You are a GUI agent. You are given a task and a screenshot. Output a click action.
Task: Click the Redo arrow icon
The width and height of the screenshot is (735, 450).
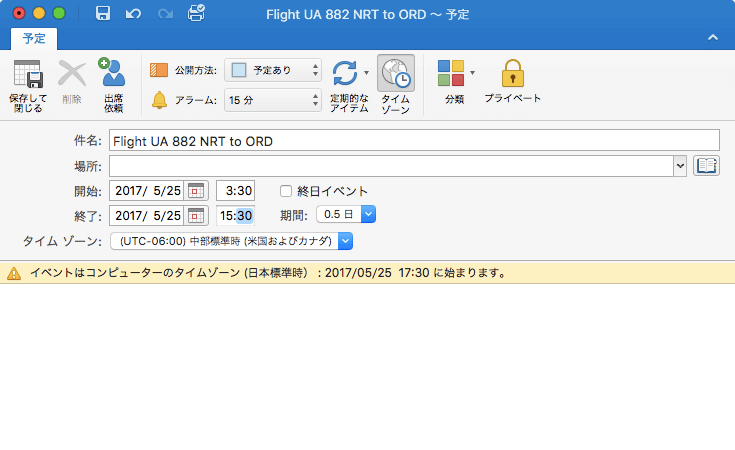tap(165, 14)
